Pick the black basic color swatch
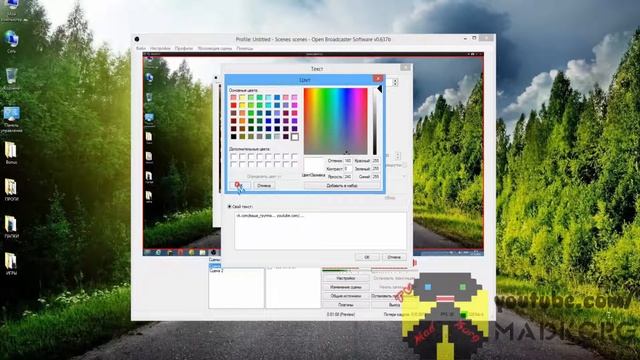 [x=233, y=136]
